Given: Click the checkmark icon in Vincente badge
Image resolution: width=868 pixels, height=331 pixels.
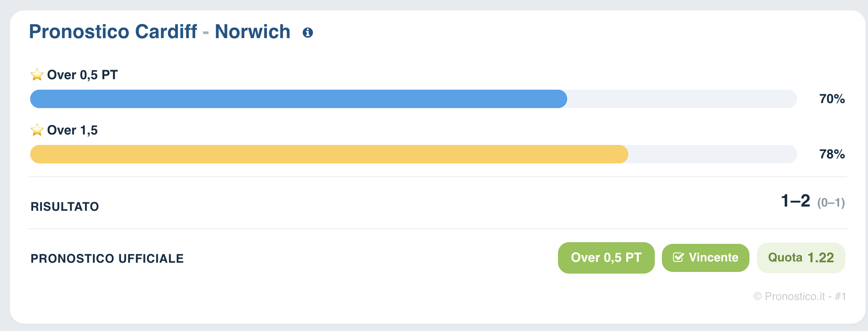Looking at the screenshot, I should 678,257.
